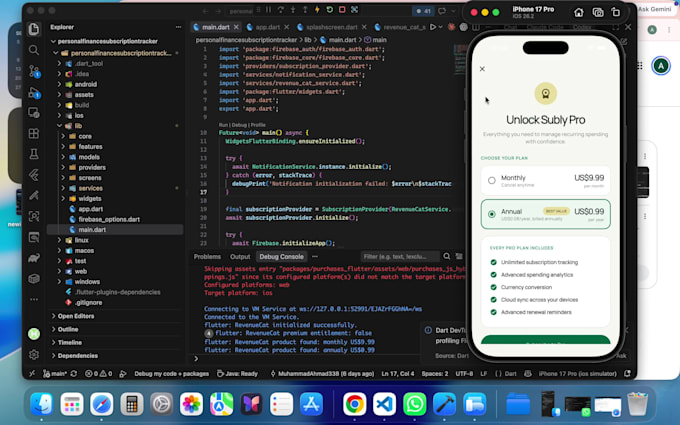Open the Search view in activity bar

pos(34,50)
